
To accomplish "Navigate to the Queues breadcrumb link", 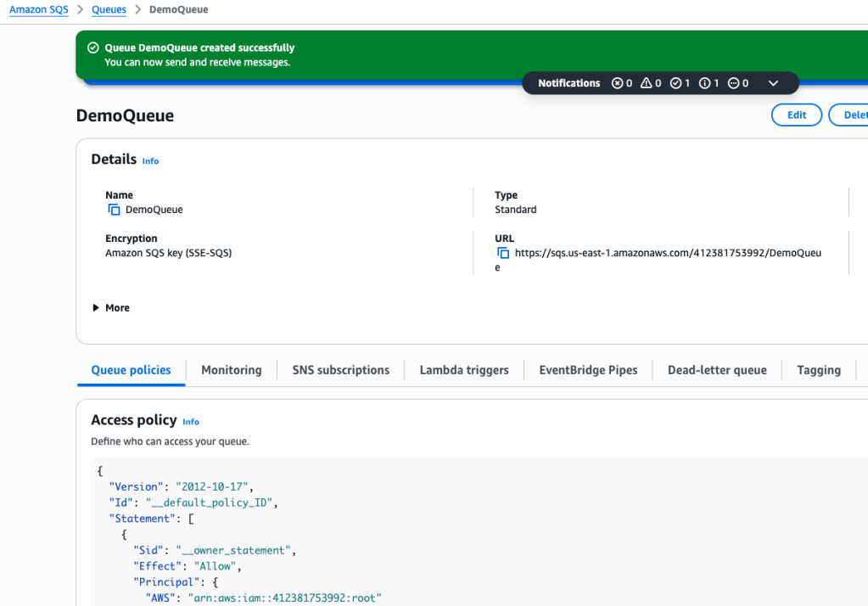I will (x=109, y=10).
